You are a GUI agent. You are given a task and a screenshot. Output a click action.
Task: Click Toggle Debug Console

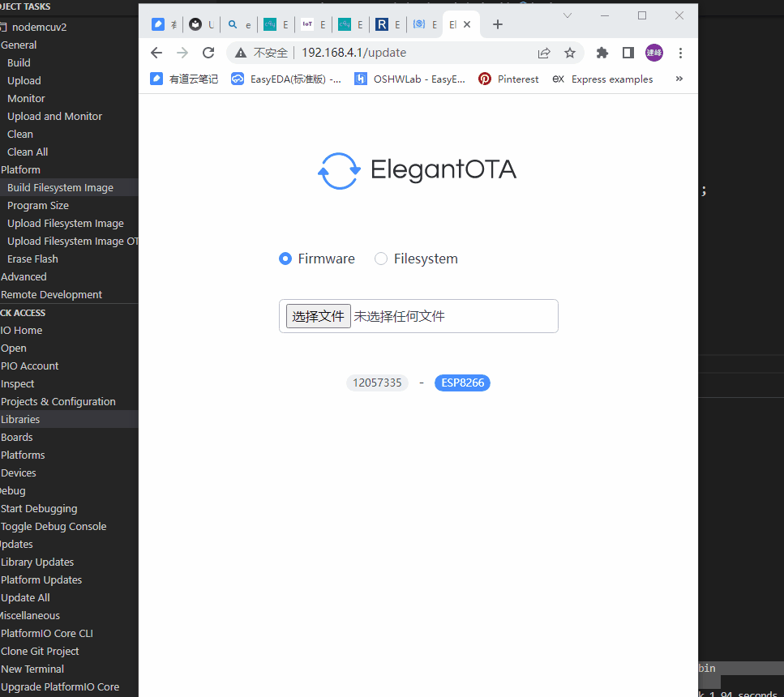(54, 527)
